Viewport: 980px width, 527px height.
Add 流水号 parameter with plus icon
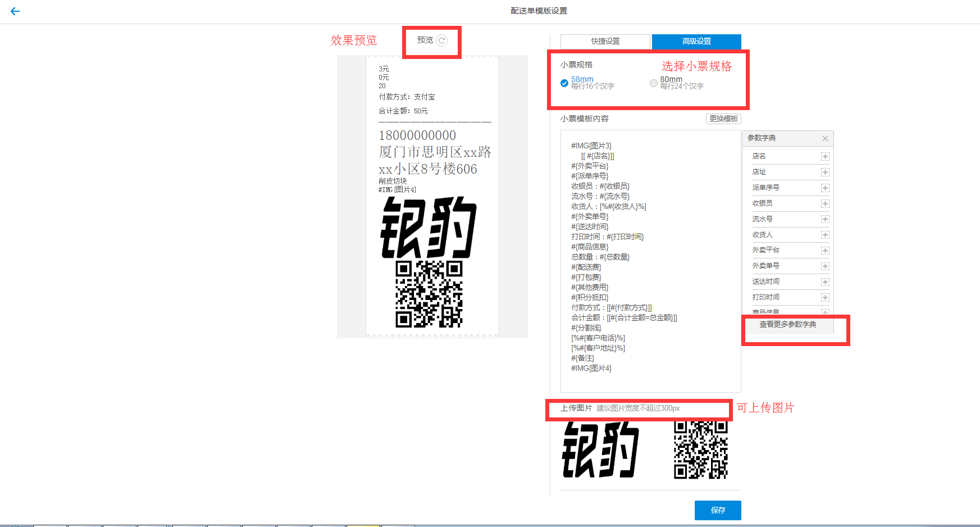tap(825, 220)
